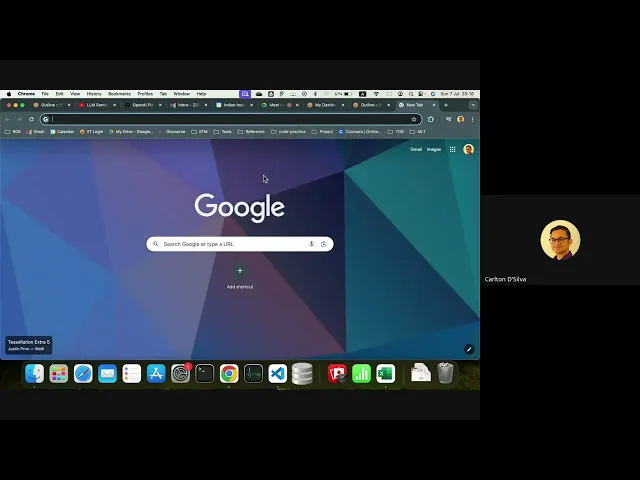Open a new tab with plus button
Image resolution: width=640 pixels, height=480 pixels.
pyautogui.click(x=446, y=105)
